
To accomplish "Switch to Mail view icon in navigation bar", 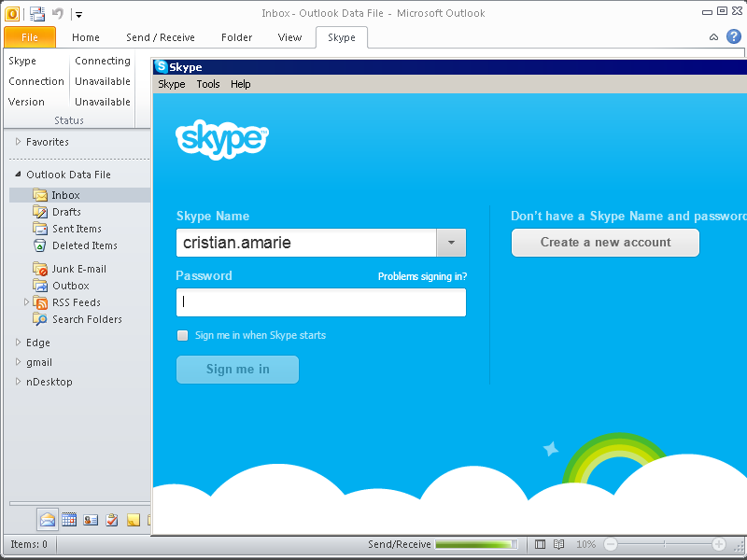I will click(x=48, y=520).
